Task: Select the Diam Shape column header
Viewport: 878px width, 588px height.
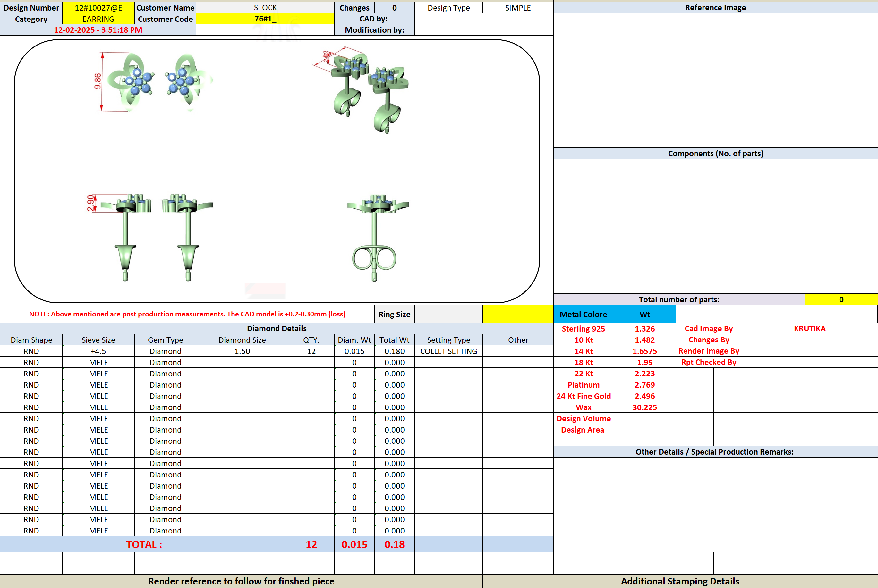Action: (31, 340)
